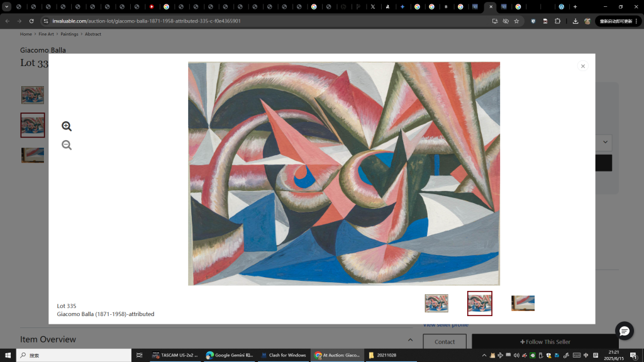
Task: Open third thumbnail in left page gallery
Action: pyautogui.click(x=33, y=155)
